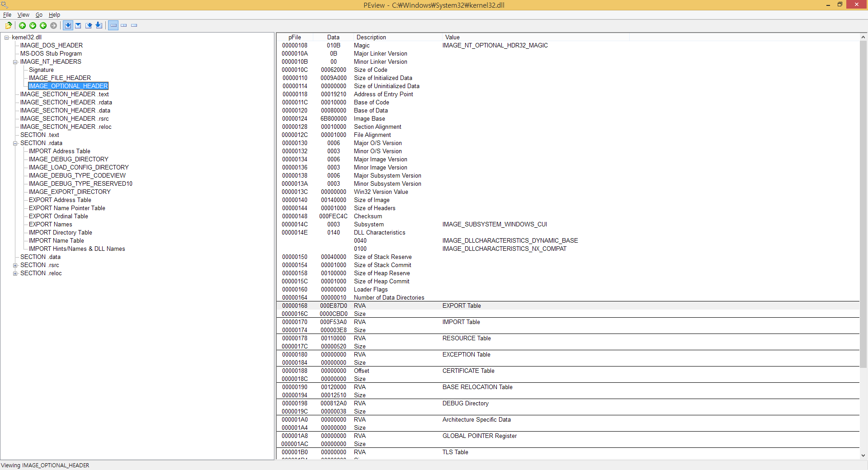Screen dimensions: 868x470
Task: Click the green back arrow icon
Action: 43,25
